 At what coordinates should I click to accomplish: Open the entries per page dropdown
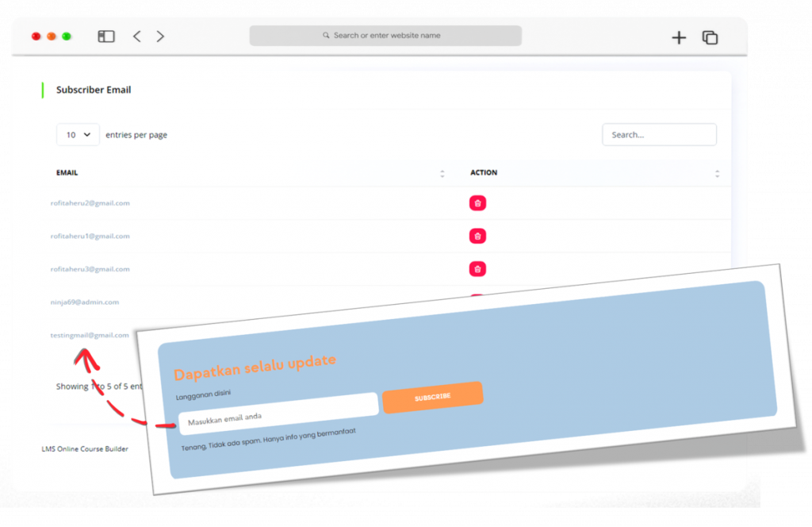[x=78, y=135]
